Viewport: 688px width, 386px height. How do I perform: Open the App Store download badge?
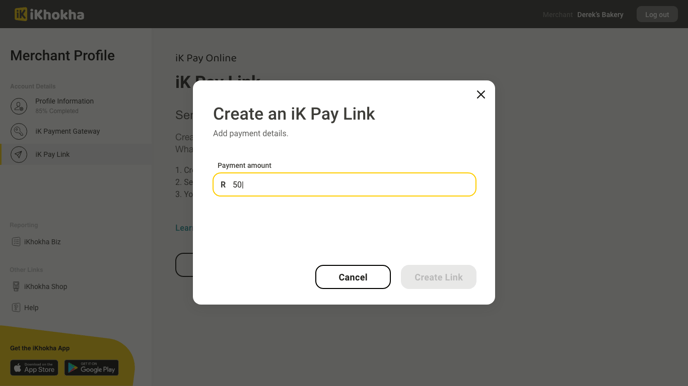point(34,368)
